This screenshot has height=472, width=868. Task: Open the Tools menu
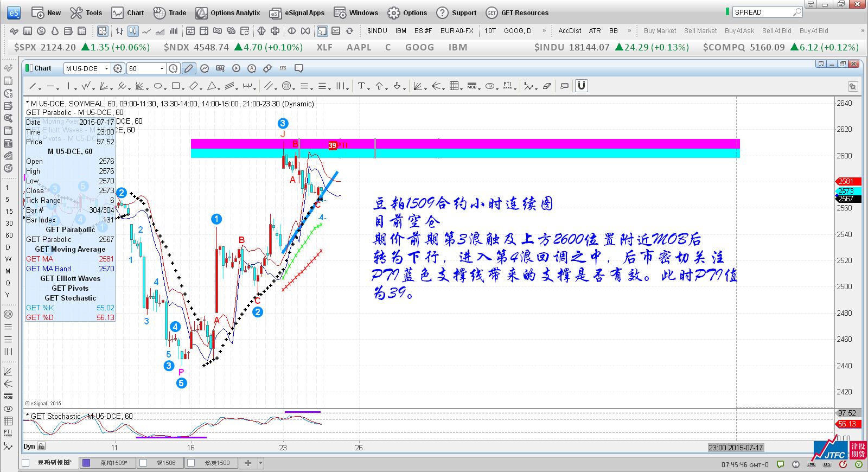tap(86, 12)
